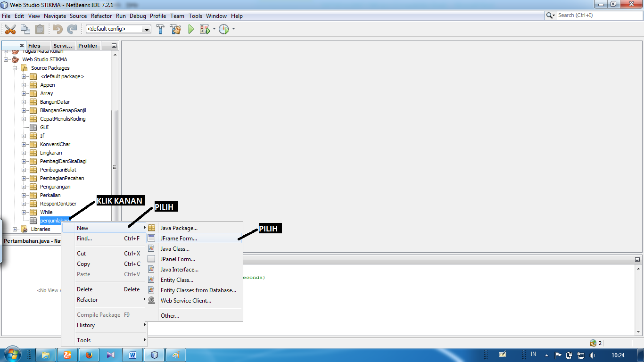The width and height of the screenshot is (644, 362).
Task: Click the Copy icon in the toolbar
Action: tap(25, 29)
